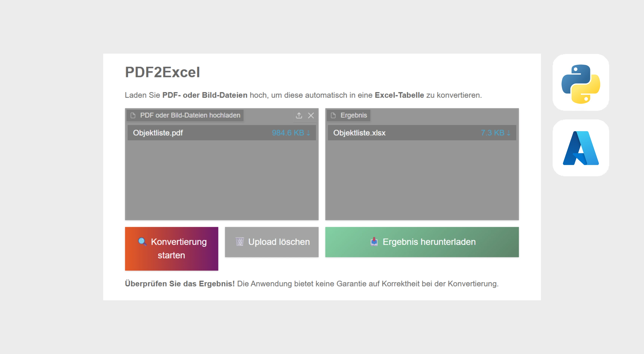Select the Objektliste.xlsx file name
This screenshot has height=354, width=644.
(359, 133)
